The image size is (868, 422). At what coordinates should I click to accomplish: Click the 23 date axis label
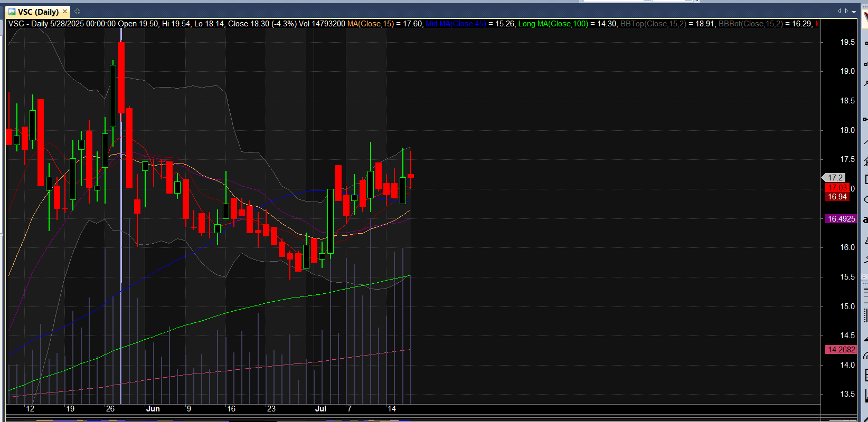(271, 409)
